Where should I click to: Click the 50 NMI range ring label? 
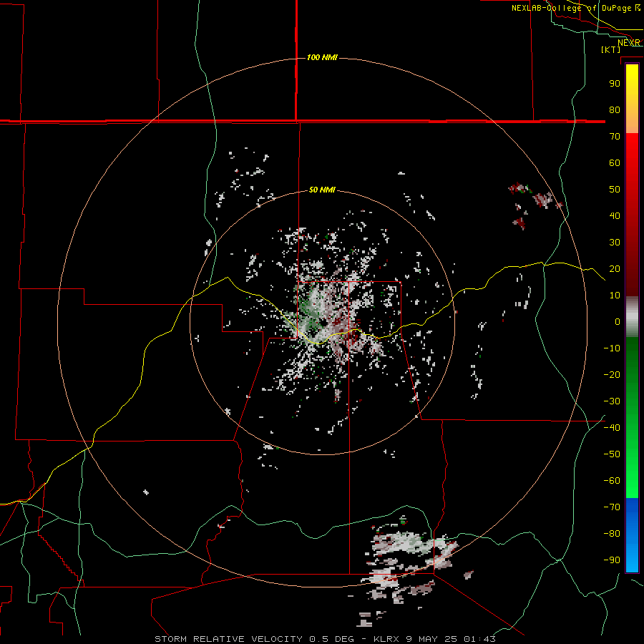322,190
